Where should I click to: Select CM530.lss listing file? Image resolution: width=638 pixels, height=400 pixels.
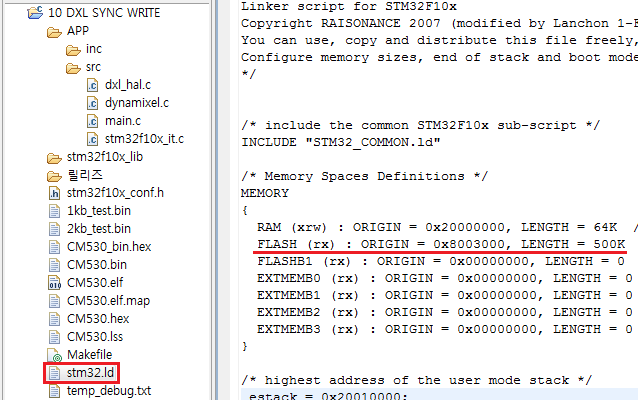[96, 337]
